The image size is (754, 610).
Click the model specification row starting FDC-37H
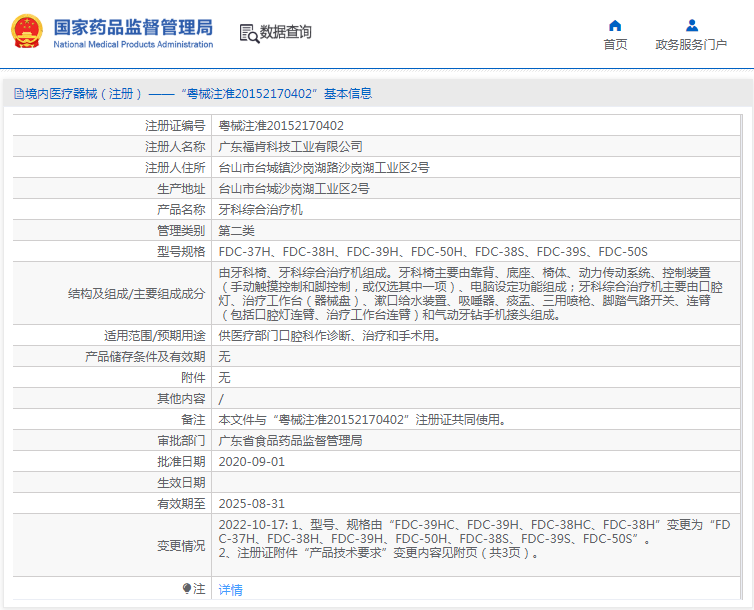[432, 252]
